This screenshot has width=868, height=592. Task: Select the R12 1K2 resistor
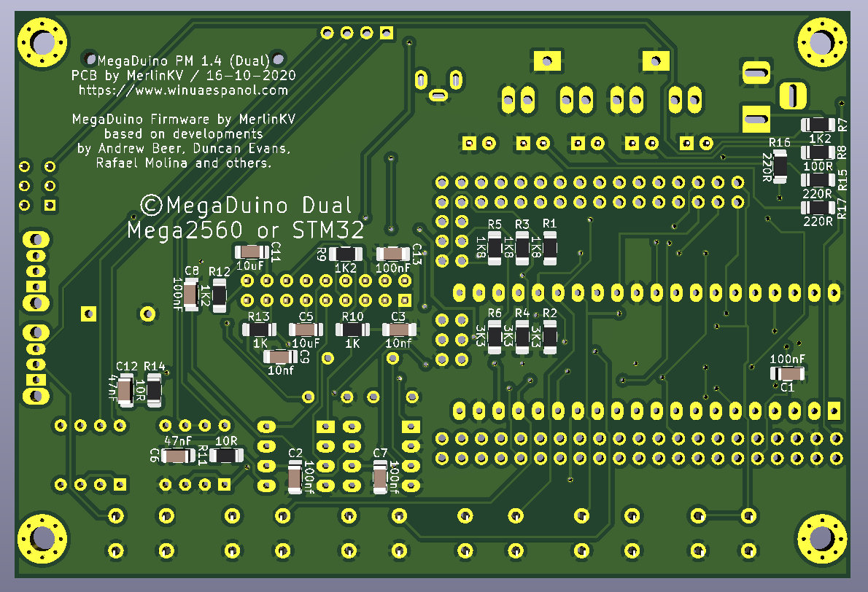(220, 295)
